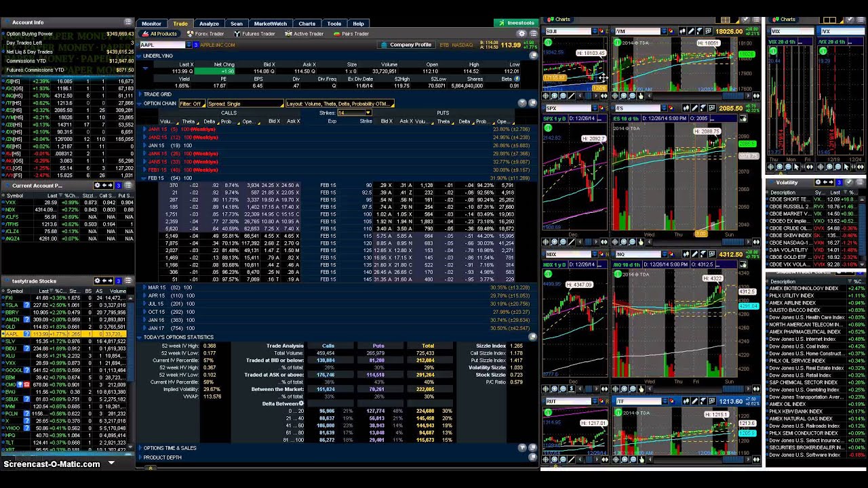The image size is (868, 488).
Task: Open Current Account watchlist menu icon
Action: (129, 185)
